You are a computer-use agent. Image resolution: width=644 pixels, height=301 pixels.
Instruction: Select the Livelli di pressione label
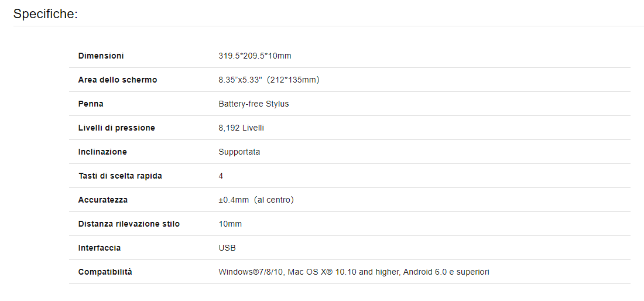click(117, 128)
